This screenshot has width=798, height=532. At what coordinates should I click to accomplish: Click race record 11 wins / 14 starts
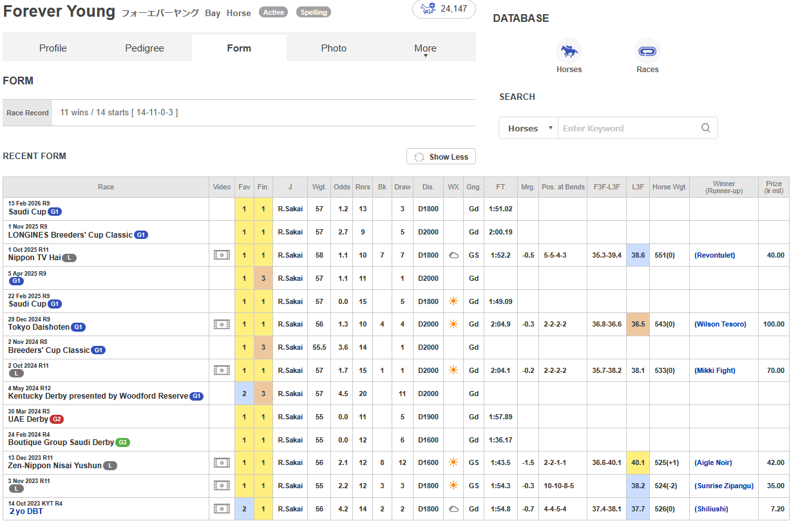[x=119, y=113]
